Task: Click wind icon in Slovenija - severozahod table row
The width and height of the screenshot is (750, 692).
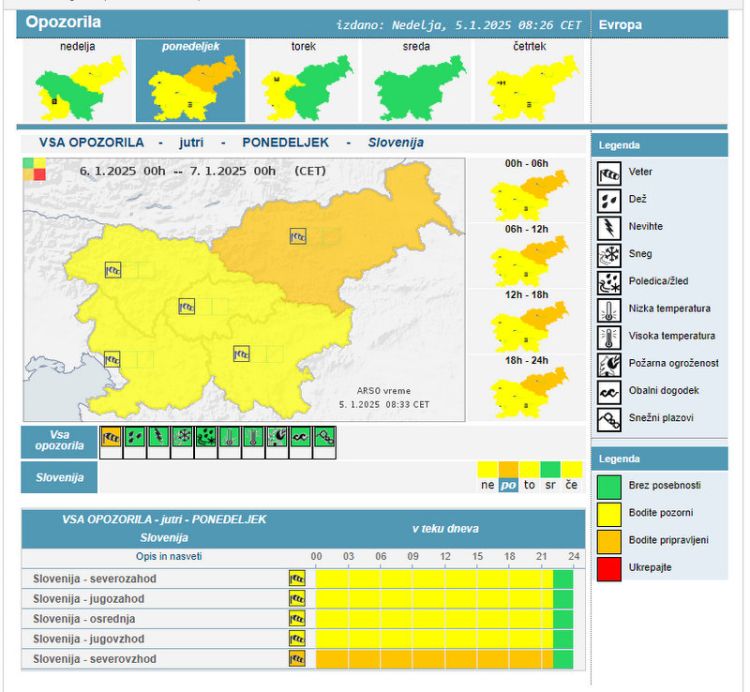Action: coord(297,577)
